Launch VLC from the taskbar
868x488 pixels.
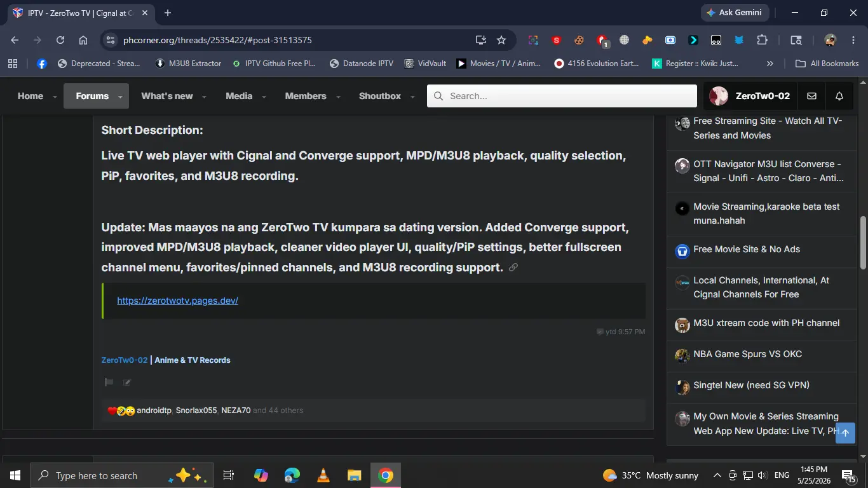pos(323,475)
